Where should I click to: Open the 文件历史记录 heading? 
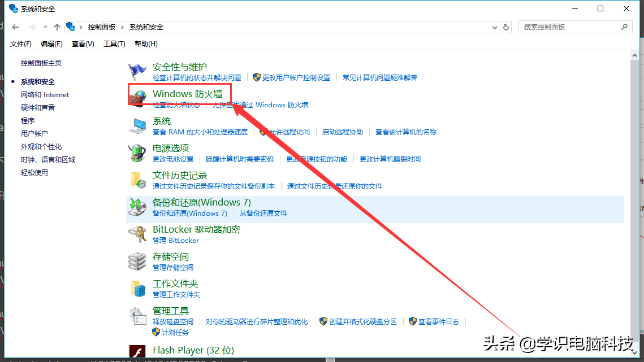179,175
